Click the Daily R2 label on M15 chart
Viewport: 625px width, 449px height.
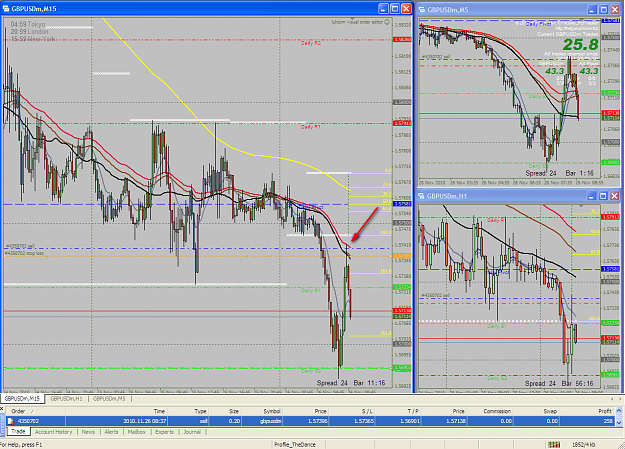[x=311, y=43]
